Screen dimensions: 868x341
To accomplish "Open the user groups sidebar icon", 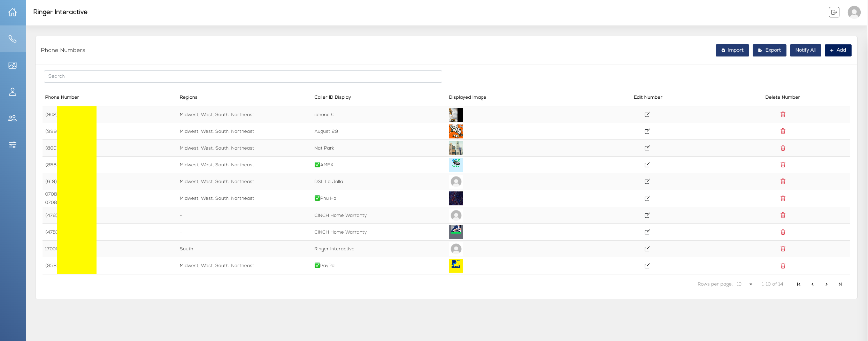I will point(13,118).
